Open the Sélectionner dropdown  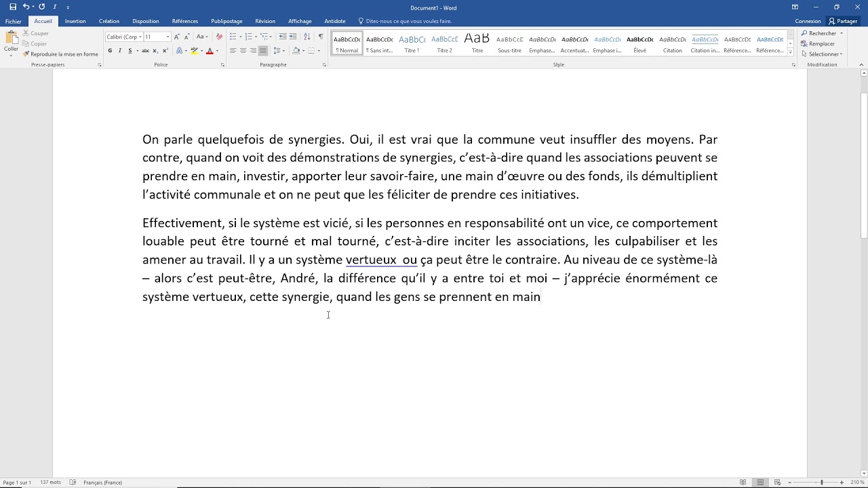[x=821, y=54]
